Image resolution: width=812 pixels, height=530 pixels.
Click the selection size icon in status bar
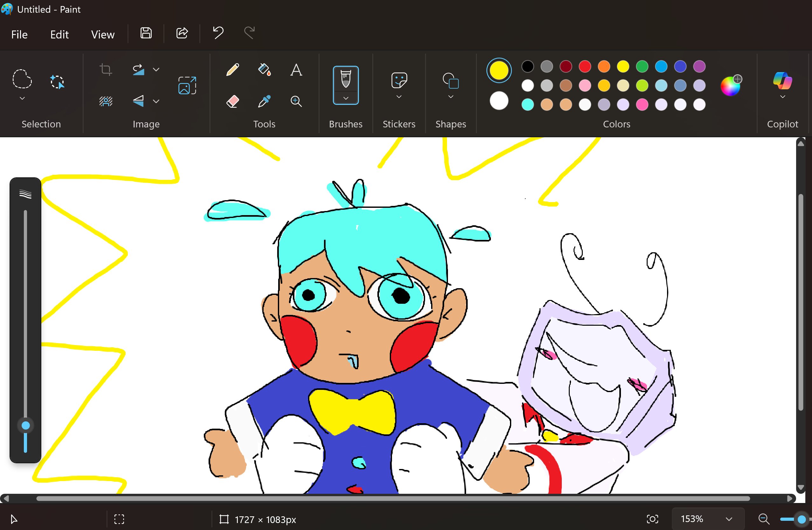[x=119, y=519]
